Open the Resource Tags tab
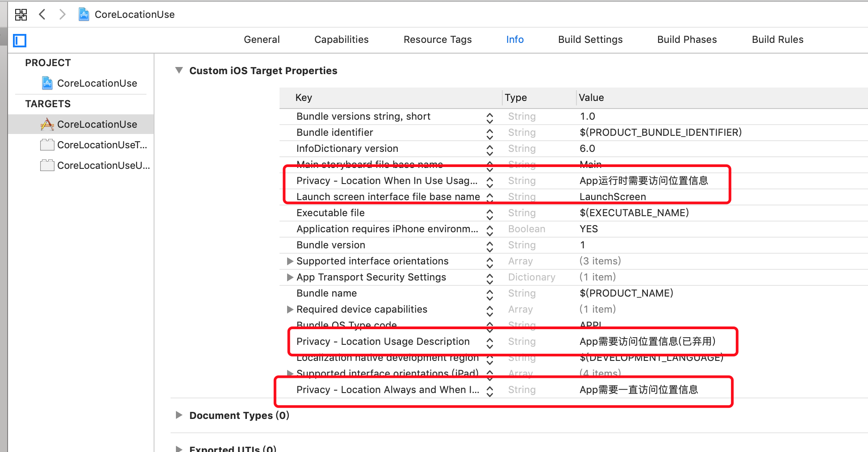868x452 pixels. pos(438,39)
